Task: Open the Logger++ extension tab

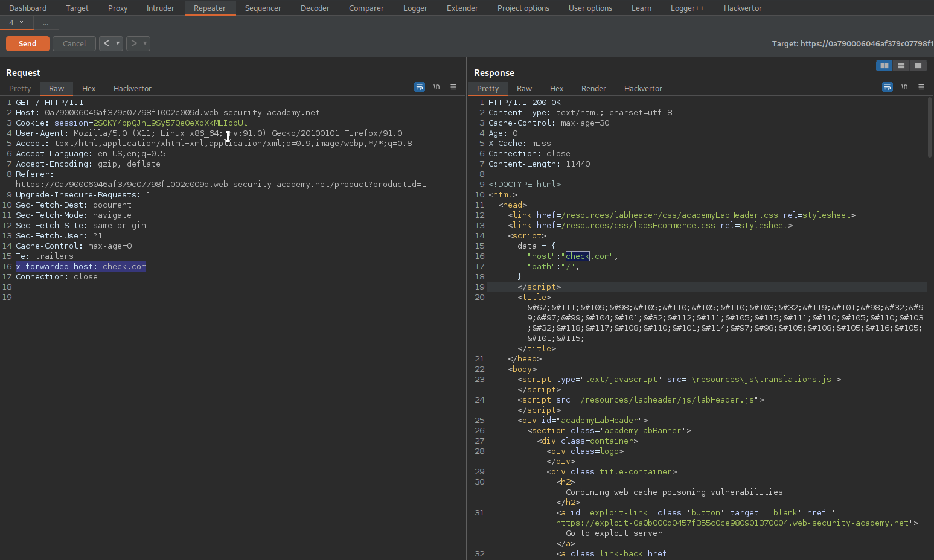Action: [x=688, y=8]
